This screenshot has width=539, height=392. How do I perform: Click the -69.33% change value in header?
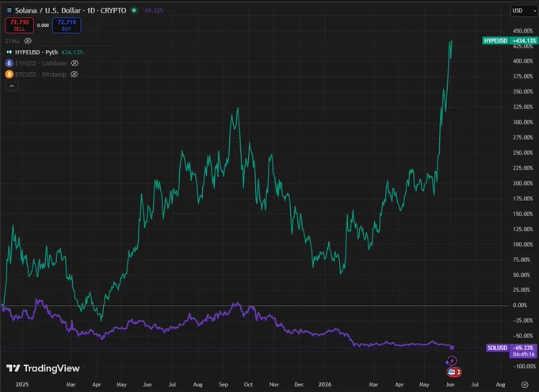coord(153,10)
